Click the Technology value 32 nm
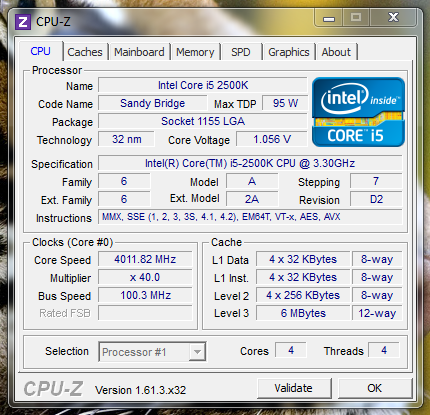The image size is (430, 415). pos(127,139)
